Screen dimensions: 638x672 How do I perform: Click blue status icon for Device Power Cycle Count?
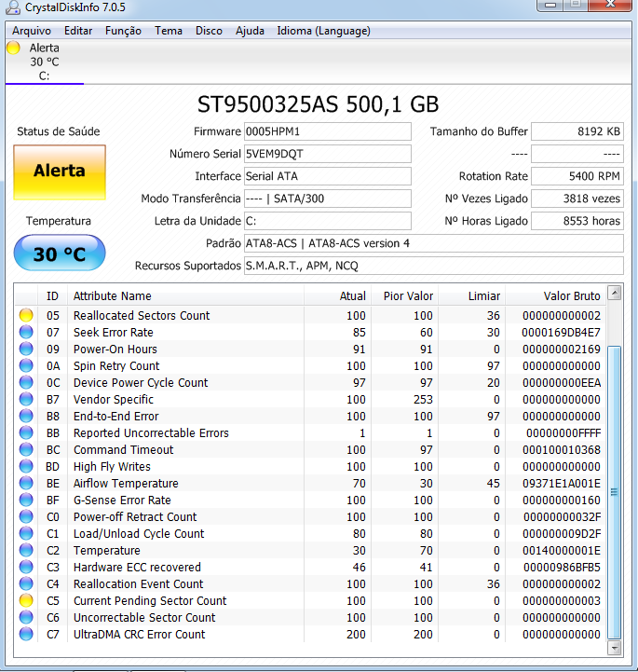point(26,382)
